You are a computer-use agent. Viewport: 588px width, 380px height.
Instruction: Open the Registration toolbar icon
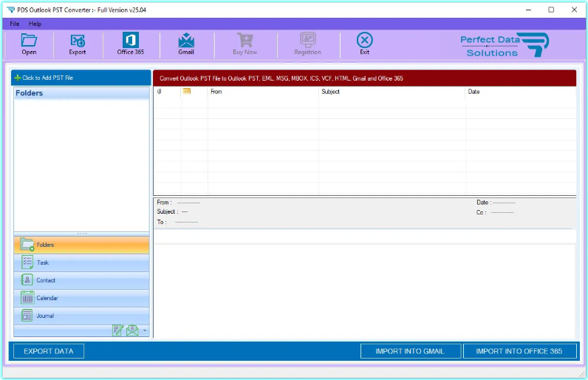(307, 44)
